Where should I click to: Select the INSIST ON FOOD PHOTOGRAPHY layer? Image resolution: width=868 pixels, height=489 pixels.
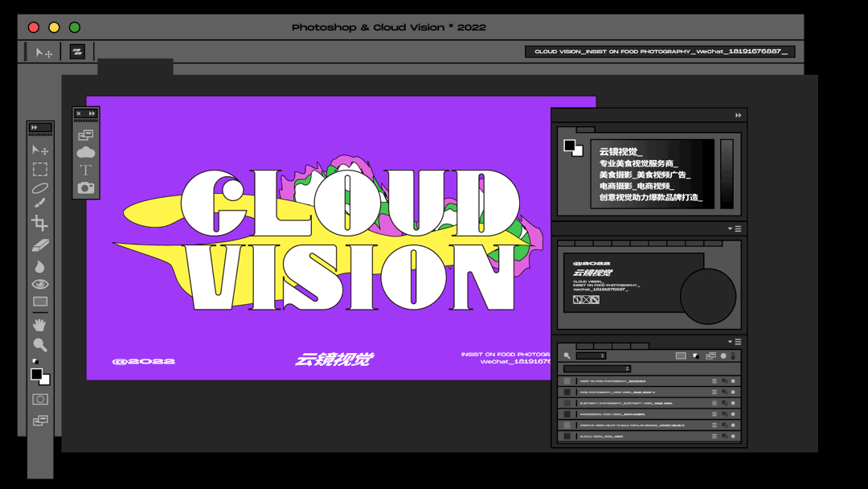(x=649, y=381)
